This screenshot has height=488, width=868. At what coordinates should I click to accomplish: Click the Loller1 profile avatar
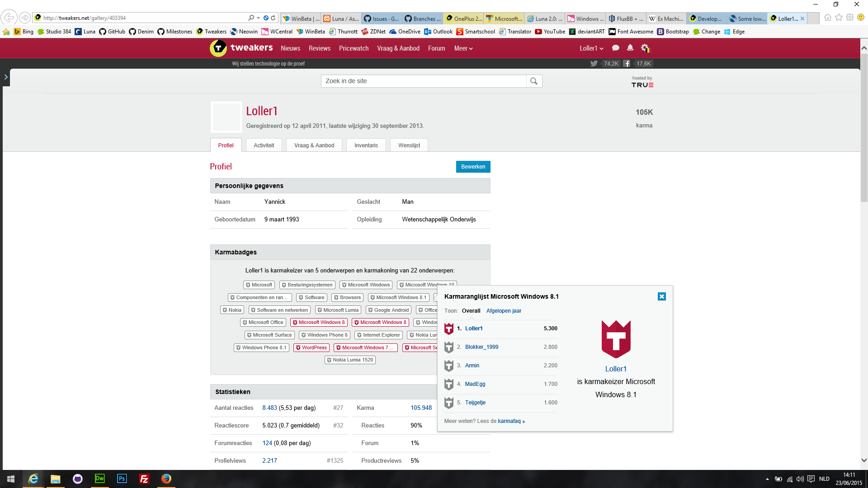226,117
